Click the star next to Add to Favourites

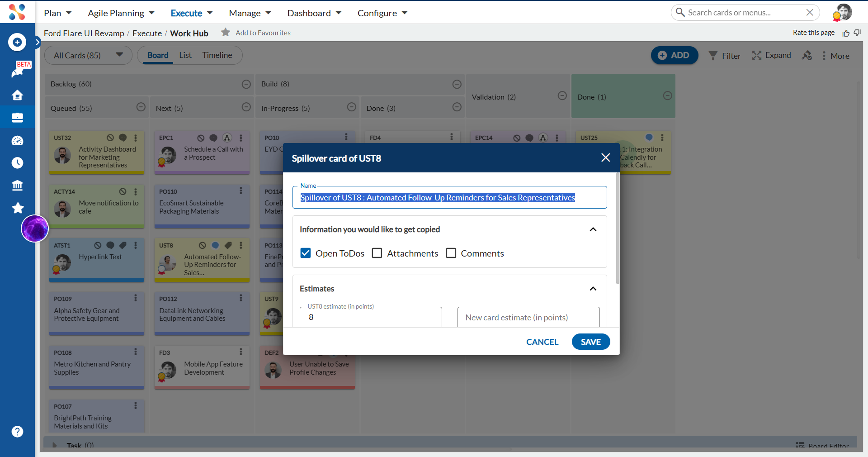coord(226,32)
